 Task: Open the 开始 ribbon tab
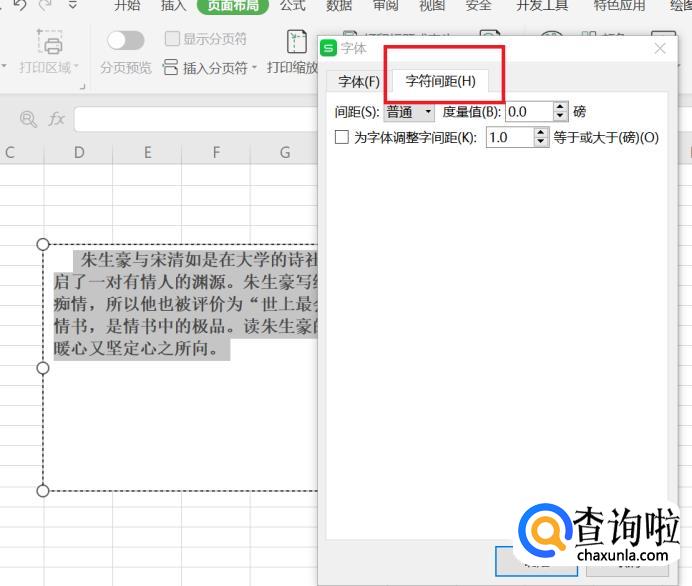[x=127, y=6]
